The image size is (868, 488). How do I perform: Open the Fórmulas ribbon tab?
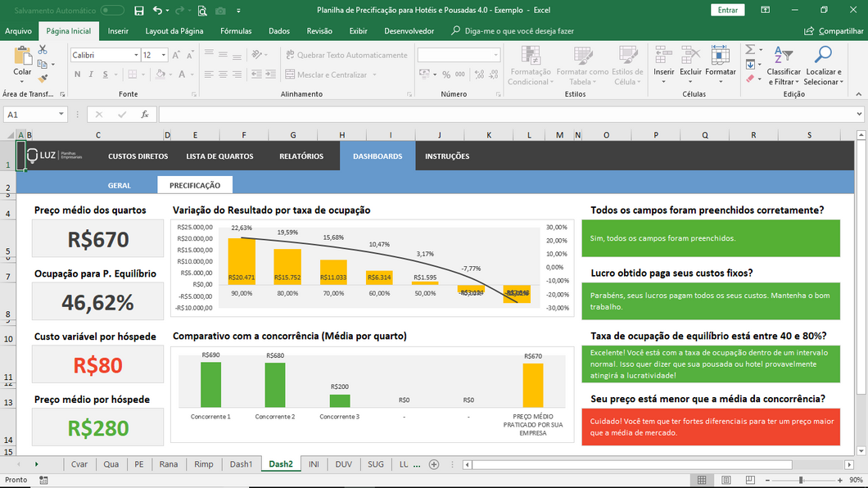[x=236, y=31]
